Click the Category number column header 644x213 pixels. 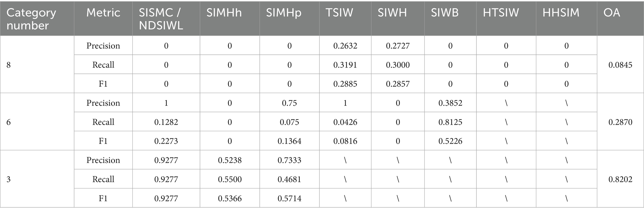pos(31,19)
